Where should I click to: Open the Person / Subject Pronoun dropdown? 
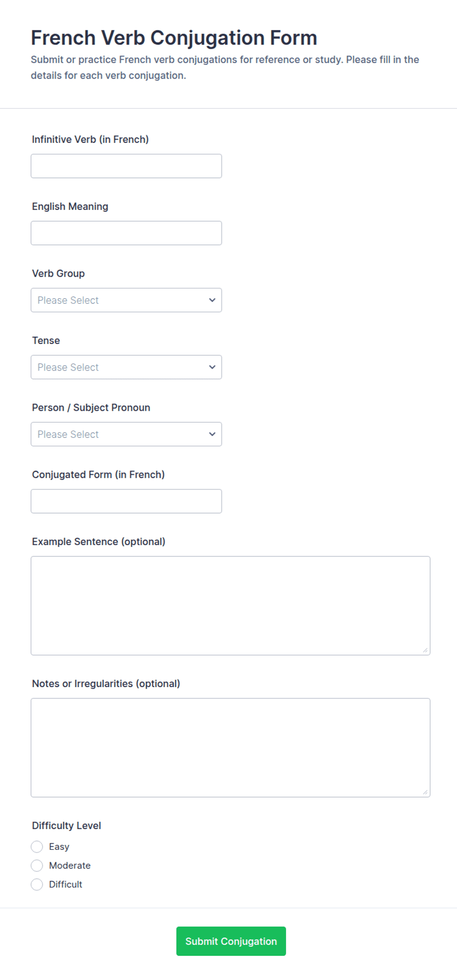click(126, 434)
